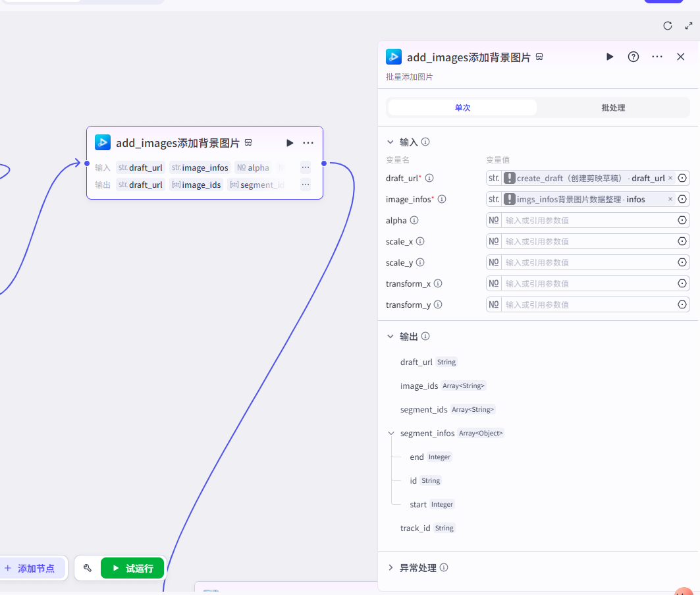The height and width of the screenshot is (595, 700).
Task: Open panel header more options menu
Action: (657, 57)
